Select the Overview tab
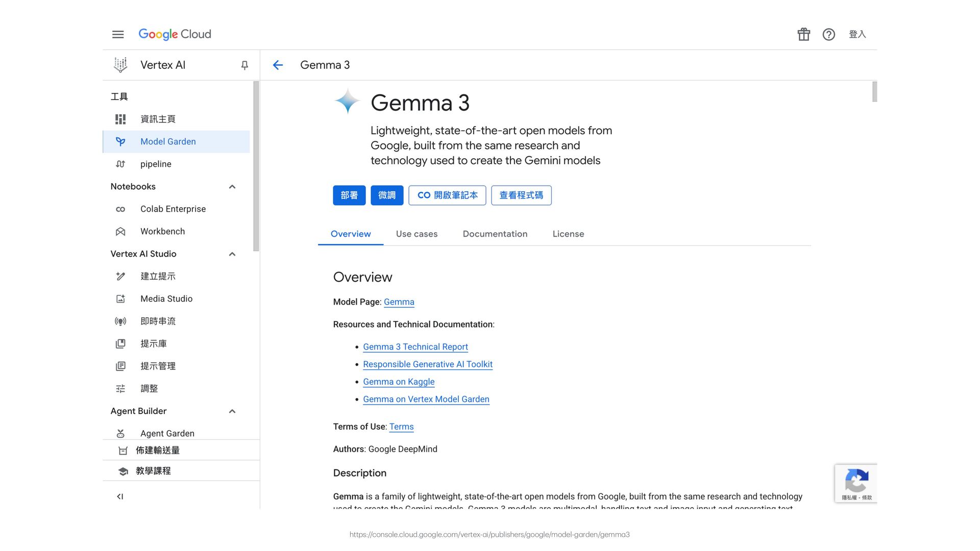 (351, 234)
